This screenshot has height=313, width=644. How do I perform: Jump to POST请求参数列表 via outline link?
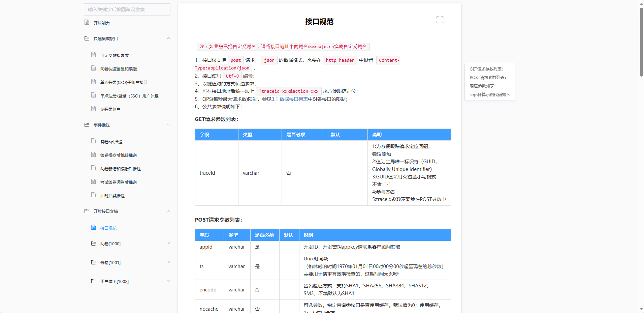[487, 77]
